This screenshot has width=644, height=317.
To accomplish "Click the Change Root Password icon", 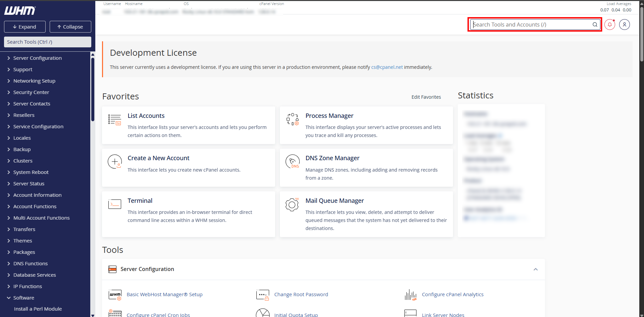I will [x=263, y=295].
